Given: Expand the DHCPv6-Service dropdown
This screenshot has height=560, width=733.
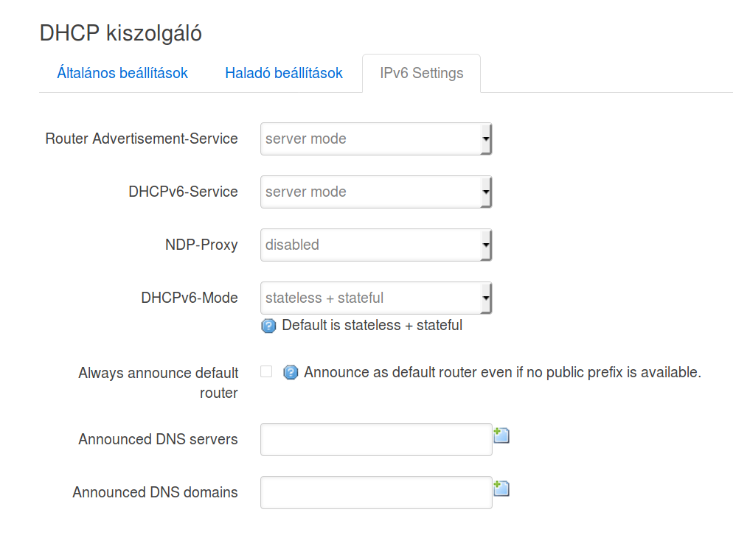Looking at the screenshot, I should click(x=376, y=192).
